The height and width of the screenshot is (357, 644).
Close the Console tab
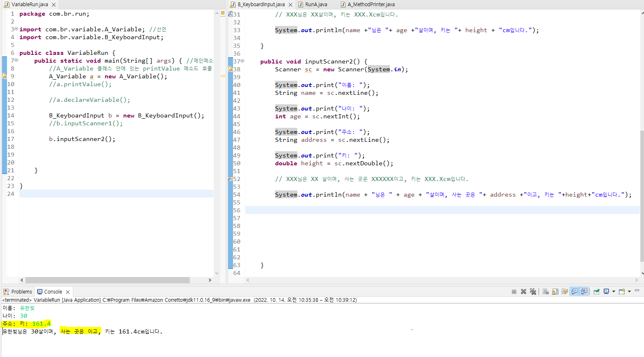point(68,292)
